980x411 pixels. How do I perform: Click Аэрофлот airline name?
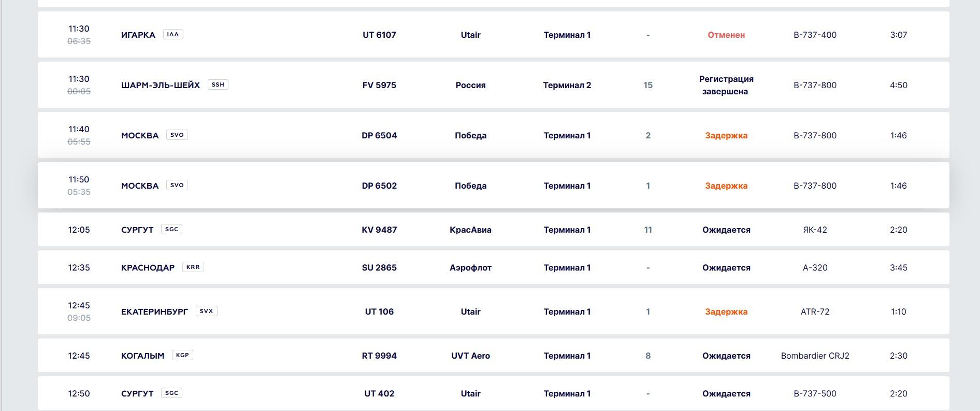(470, 267)
